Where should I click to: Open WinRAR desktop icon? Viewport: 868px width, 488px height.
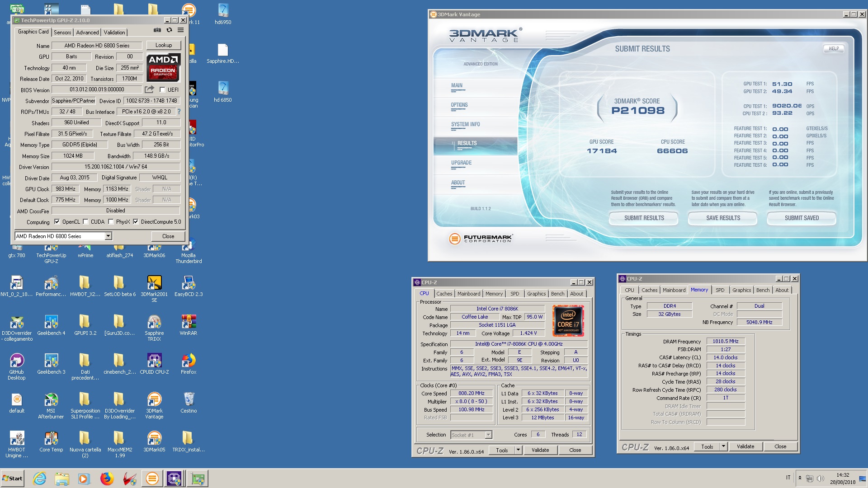click(189, 325)
